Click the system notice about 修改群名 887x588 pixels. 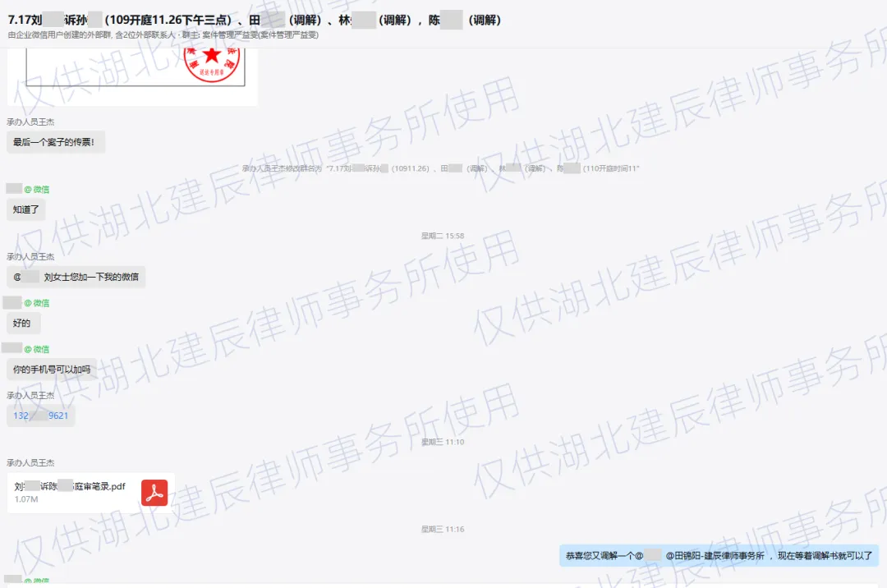tap(441, 168)
